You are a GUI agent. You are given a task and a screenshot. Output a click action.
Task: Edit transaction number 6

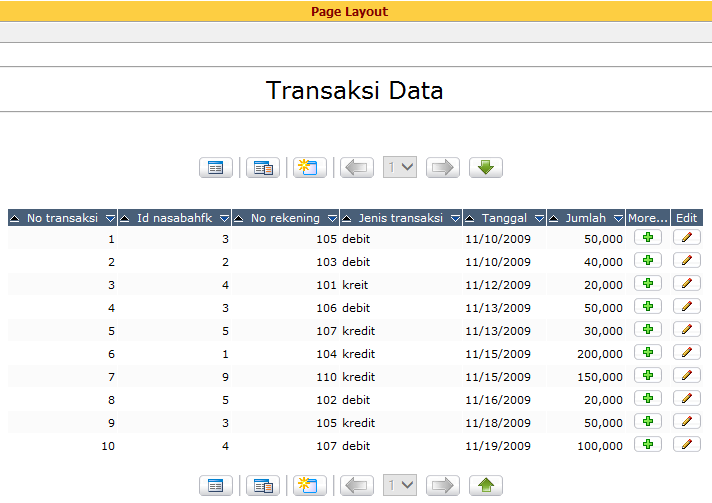[x=687, y=353]
